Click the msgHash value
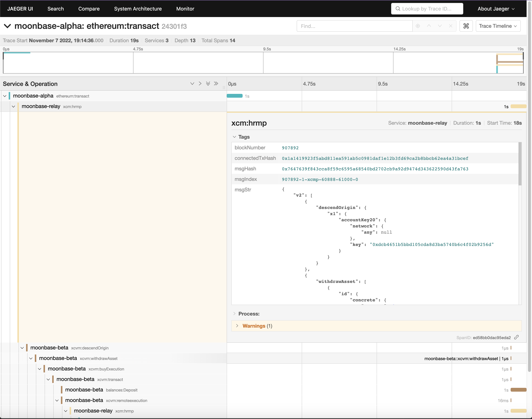 (x=375, y=169)
